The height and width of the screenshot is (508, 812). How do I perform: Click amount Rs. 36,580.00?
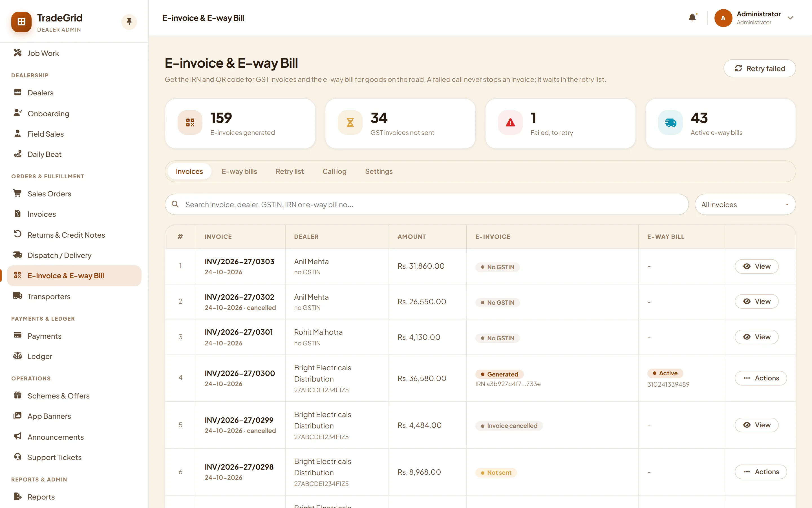pyautogui.click(x=422, y=378)
